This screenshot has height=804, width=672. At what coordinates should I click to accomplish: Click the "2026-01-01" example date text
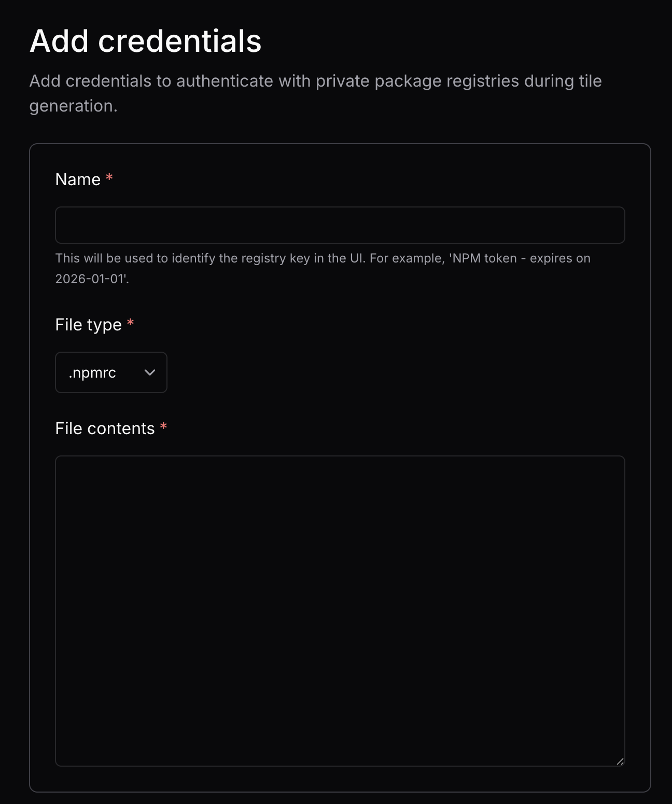click(x=90, y=279)
